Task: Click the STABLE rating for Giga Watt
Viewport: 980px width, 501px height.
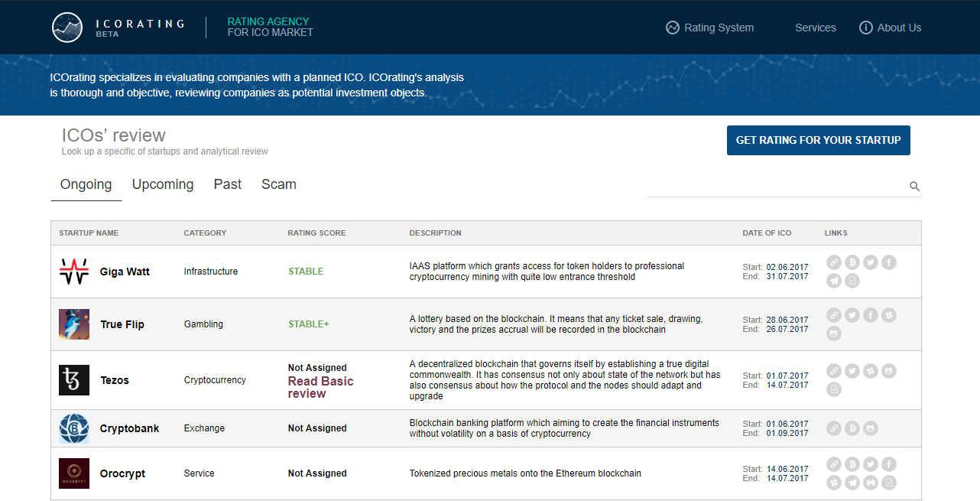Action: (306, 272)
